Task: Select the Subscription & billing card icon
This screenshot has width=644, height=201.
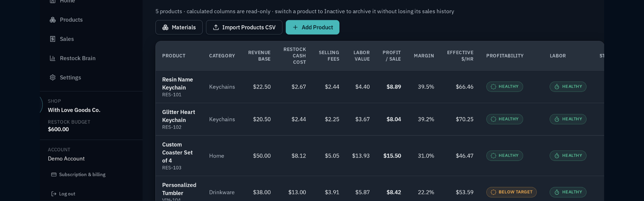Action: [x=54, y=174]
